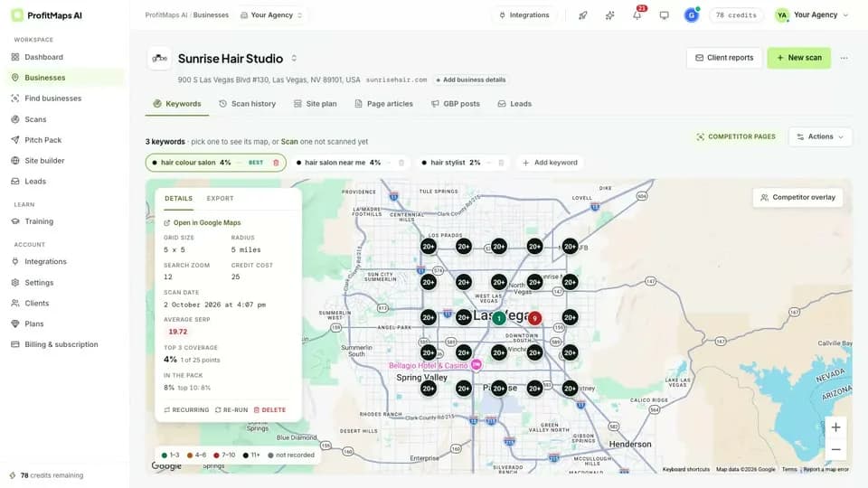Select Details tab in scan panel
Viewport: 868px width, 488px height.
[x=178, y=198]
